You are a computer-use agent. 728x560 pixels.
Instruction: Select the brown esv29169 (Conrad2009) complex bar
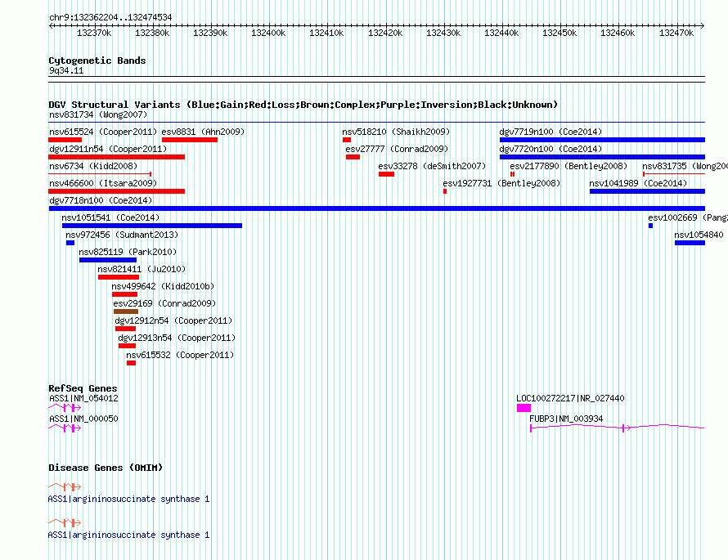pyautogui.click(x=126, y=311)
